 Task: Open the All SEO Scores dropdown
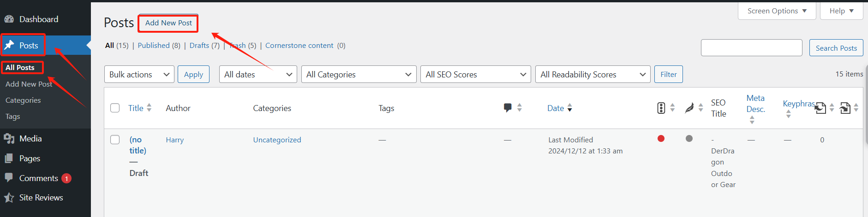[475, 75]
